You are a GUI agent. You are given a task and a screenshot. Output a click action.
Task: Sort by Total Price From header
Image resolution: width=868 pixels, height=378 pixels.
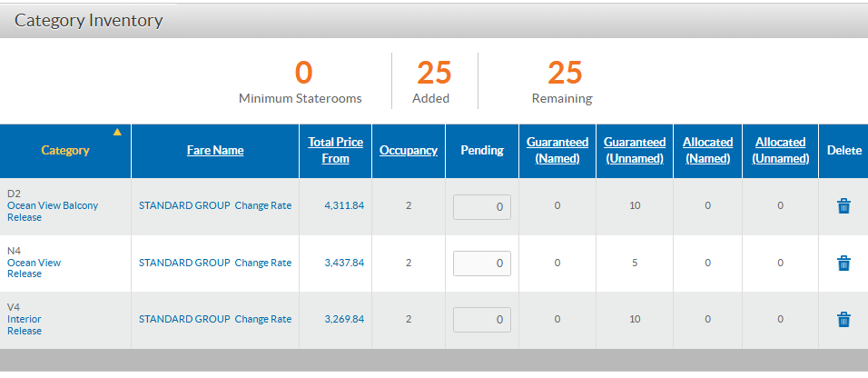[x=335, y=151]
